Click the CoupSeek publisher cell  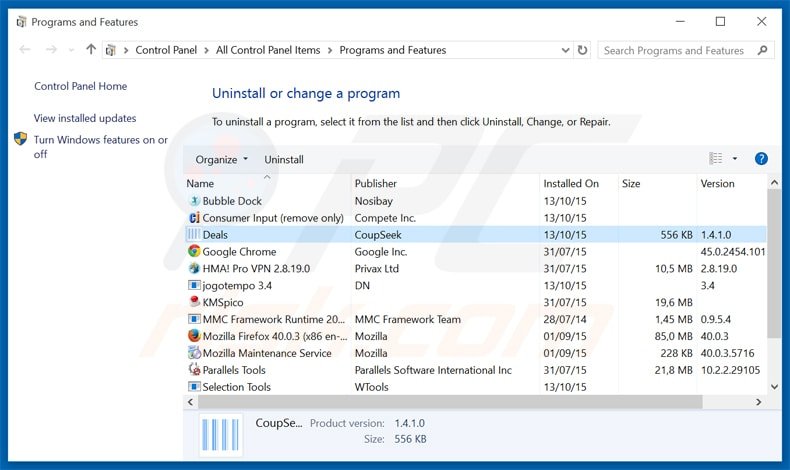click(378, 235)
